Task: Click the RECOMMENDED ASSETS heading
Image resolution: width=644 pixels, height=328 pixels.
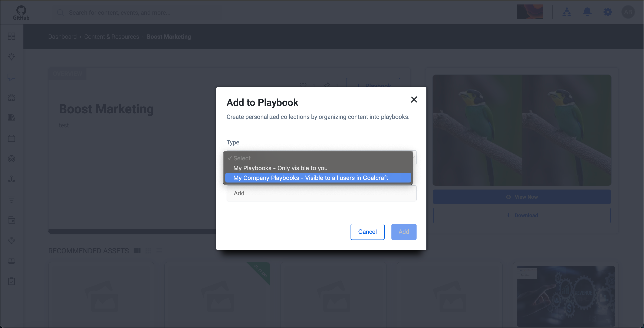Action: [89, 251]
